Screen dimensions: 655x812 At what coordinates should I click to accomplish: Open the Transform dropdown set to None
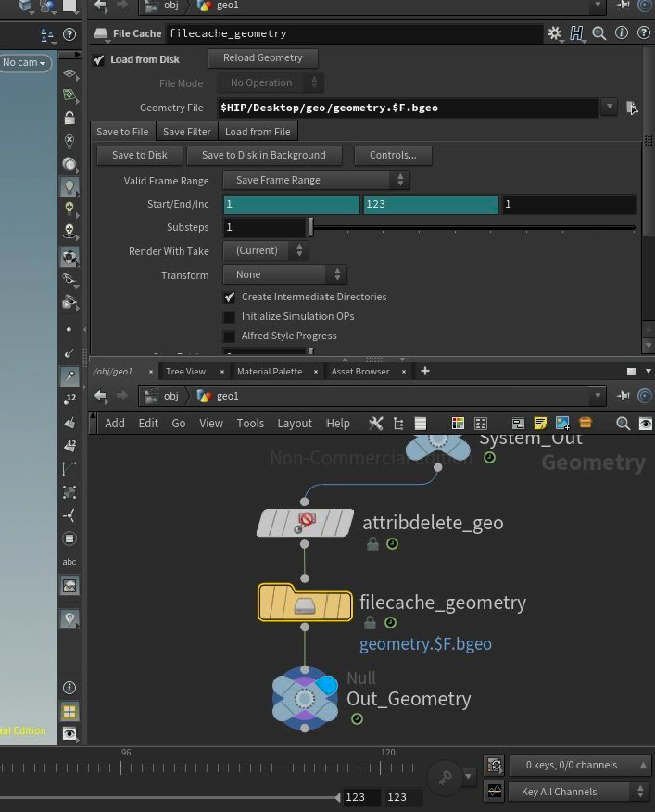tap(284, 274)
